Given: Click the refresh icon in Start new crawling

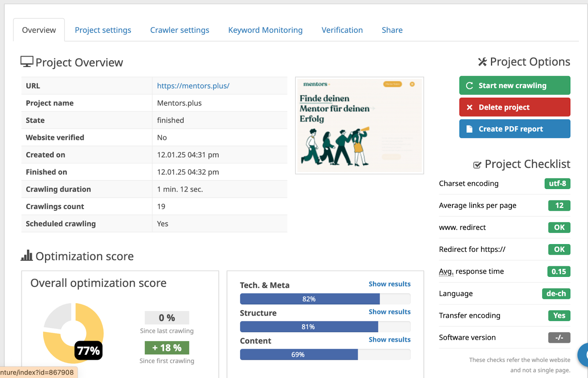Looking at the screenshot, I should tap(469, 86).
